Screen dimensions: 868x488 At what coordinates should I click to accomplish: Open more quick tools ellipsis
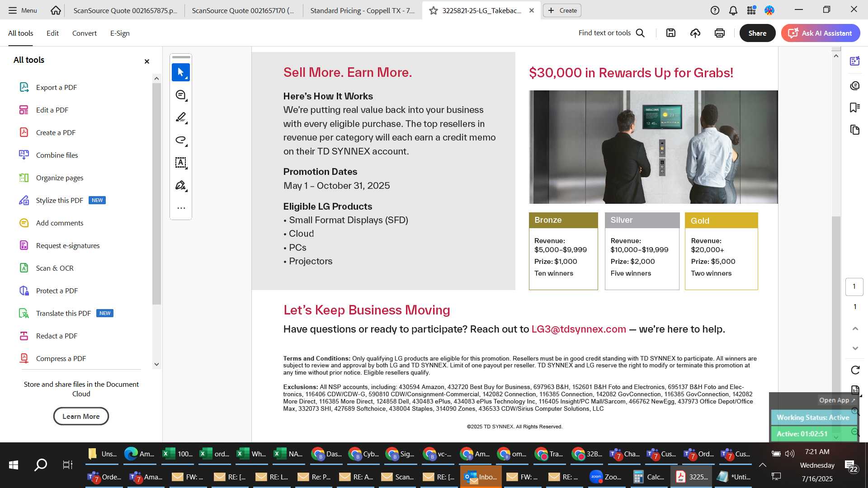tap(181, 208)
